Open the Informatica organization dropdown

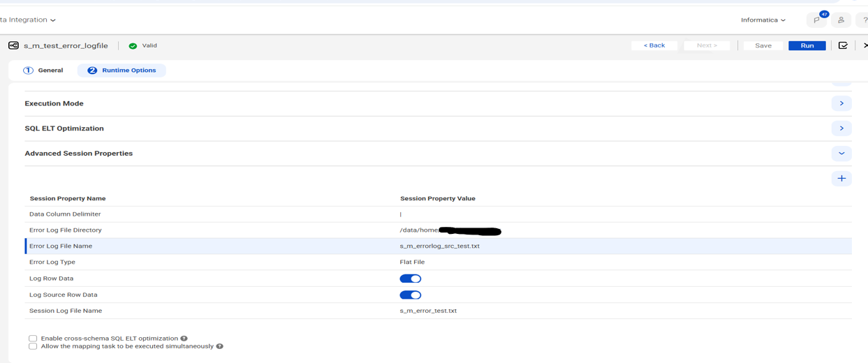(763, 20)
